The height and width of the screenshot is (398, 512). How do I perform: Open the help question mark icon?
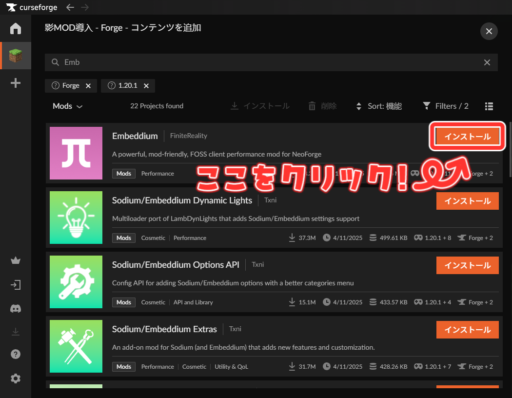15,354
